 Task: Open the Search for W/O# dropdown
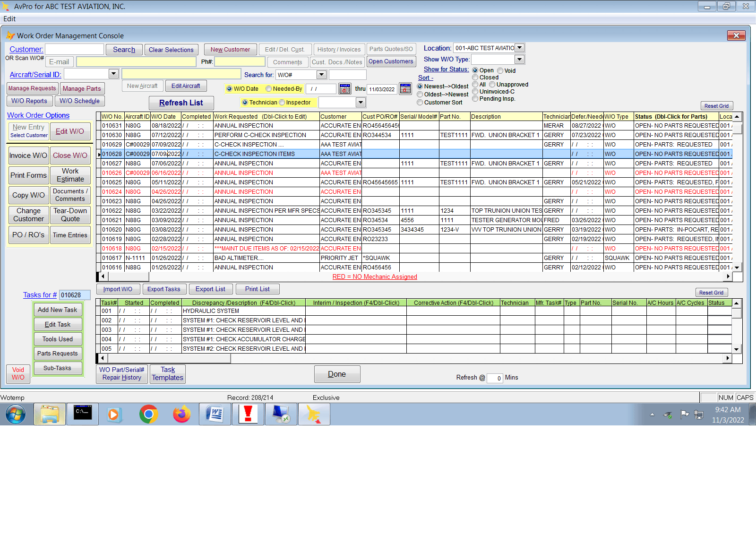322,75
